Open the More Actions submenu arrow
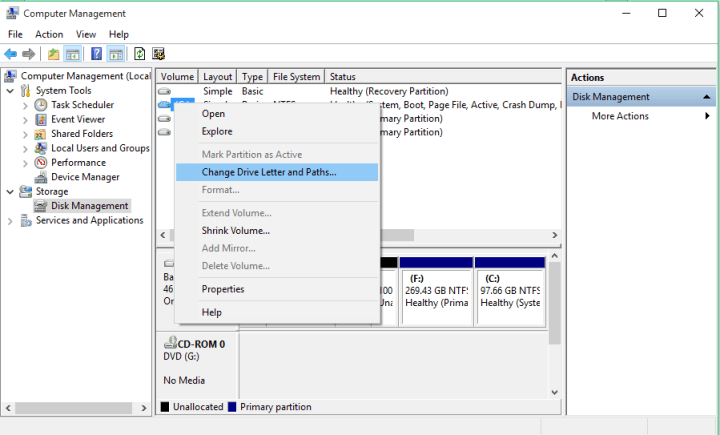 click(708, 116)
